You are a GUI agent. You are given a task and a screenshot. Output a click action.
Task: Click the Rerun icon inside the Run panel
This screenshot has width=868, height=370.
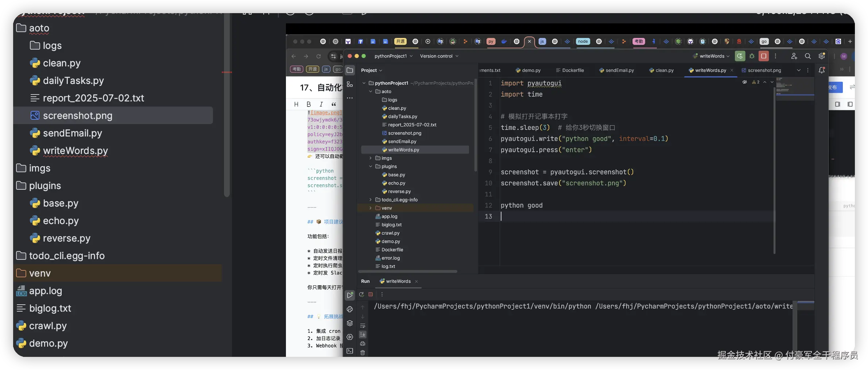361,294
